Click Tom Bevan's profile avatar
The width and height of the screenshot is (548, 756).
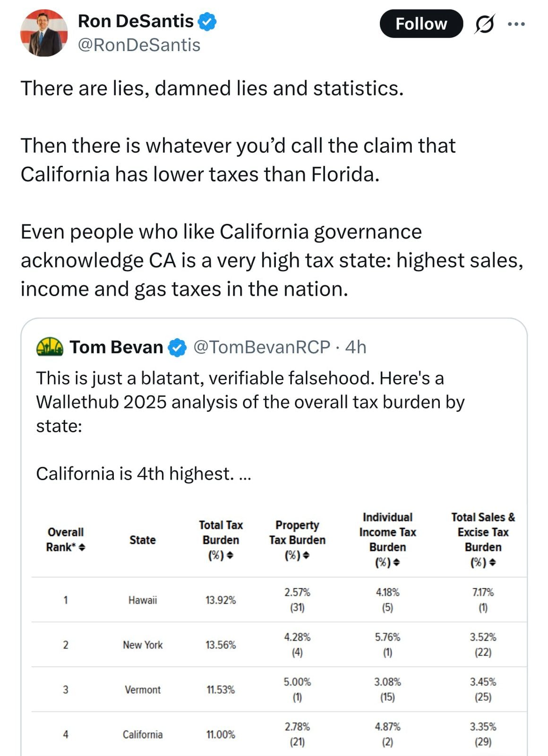[49, 347]
